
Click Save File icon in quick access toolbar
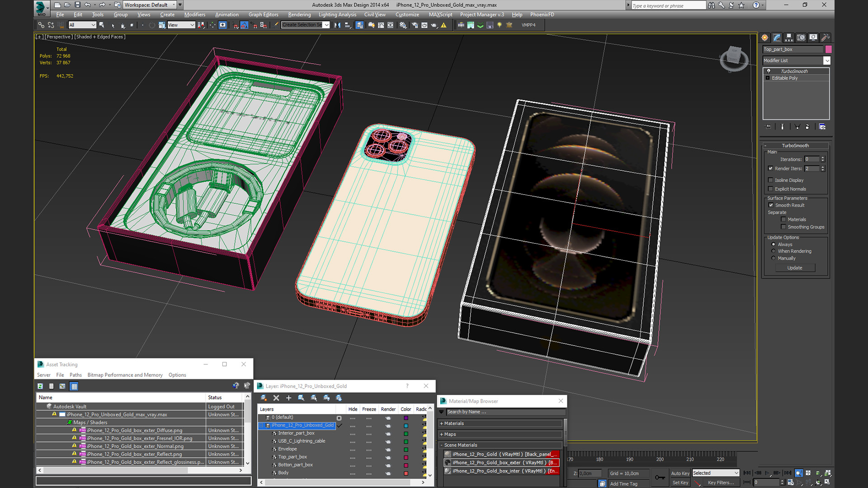click(x=77, y=5)
